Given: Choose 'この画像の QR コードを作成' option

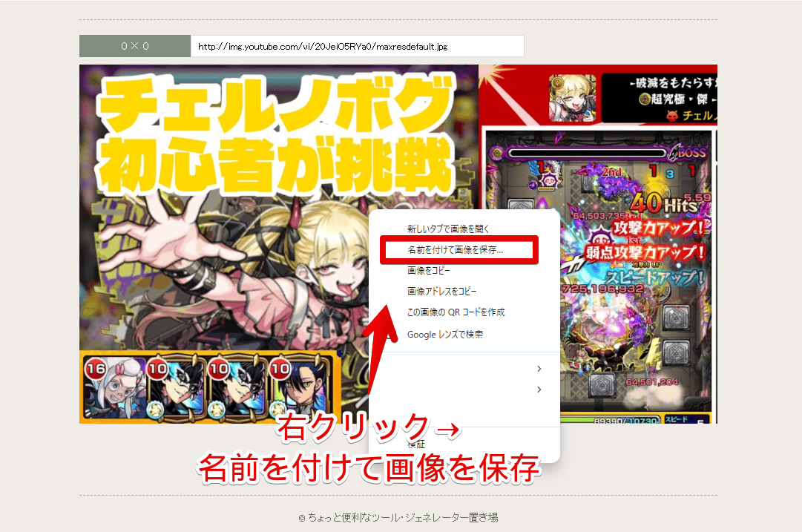Looking at the screenshot, I should 456,312.
